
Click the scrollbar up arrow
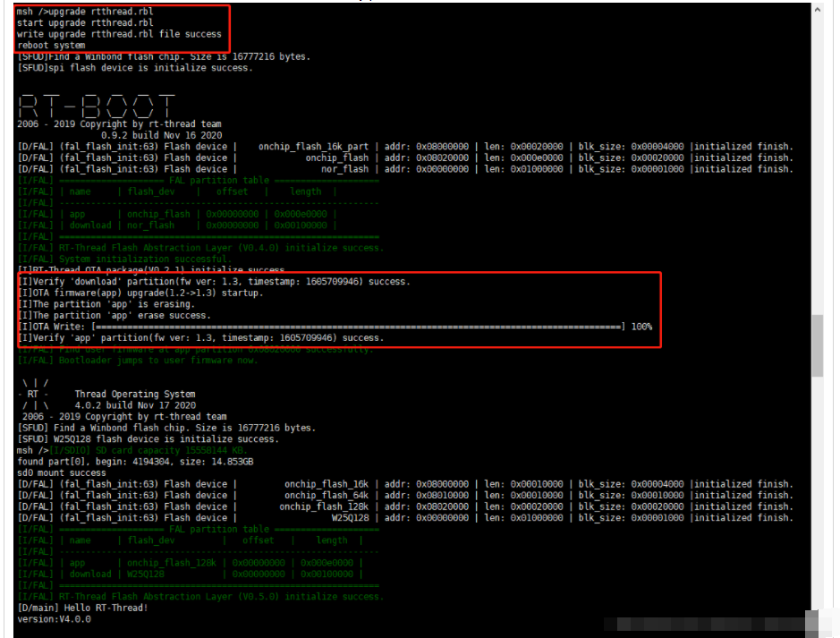(817, 10)
